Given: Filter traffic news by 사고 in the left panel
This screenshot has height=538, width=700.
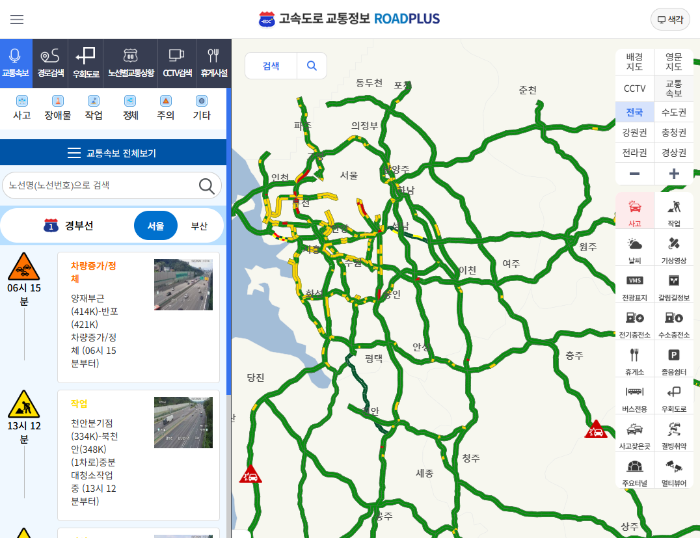Looking at the screenshot, I should click(x=21, y=108).
